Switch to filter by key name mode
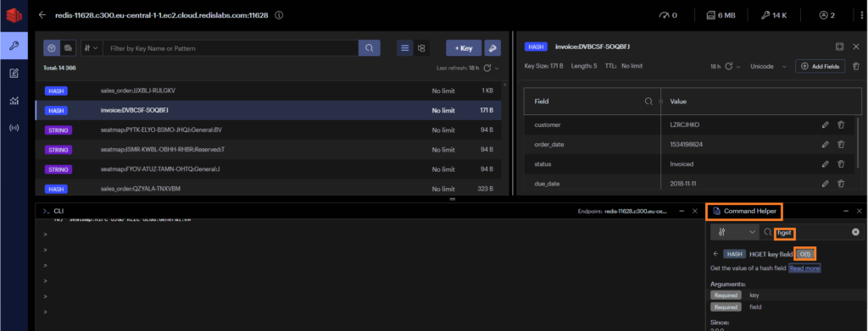Image resolution: width=868 pixels, height=331 pixels. coord(52,48)
